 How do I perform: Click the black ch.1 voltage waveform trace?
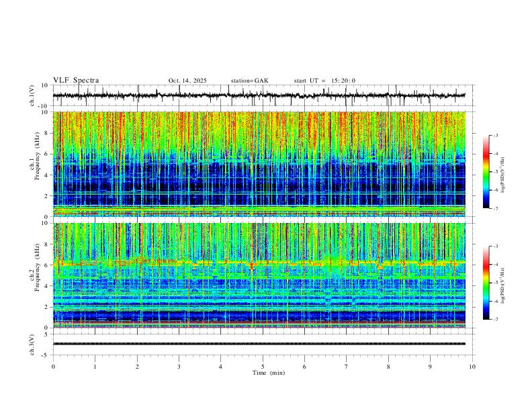[x=259, y=95]
